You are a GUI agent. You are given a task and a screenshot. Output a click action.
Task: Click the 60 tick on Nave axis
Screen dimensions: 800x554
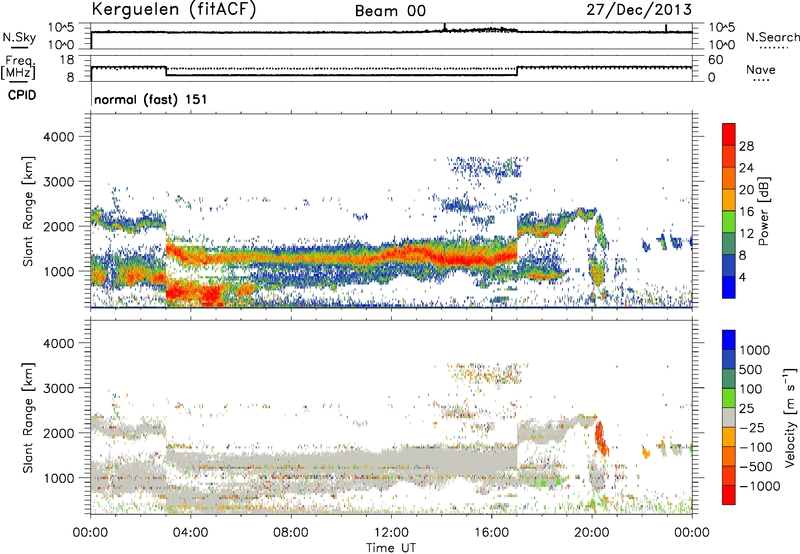click(x=715, y=60)
